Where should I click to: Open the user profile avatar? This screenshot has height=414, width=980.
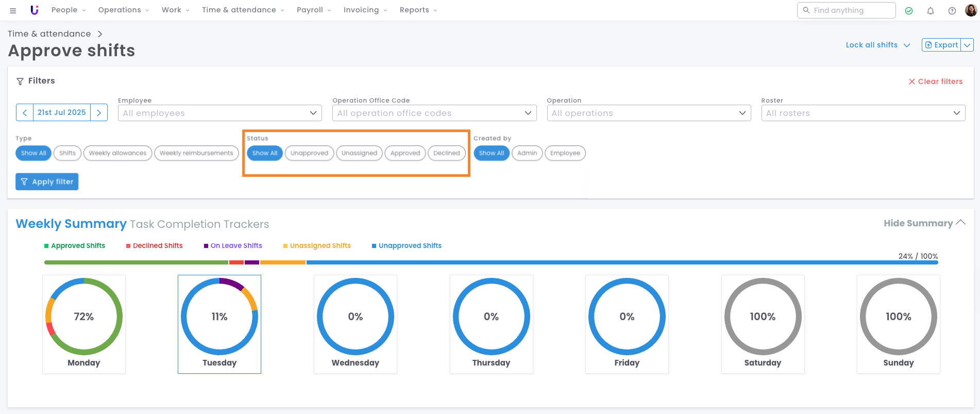point(971,10)
